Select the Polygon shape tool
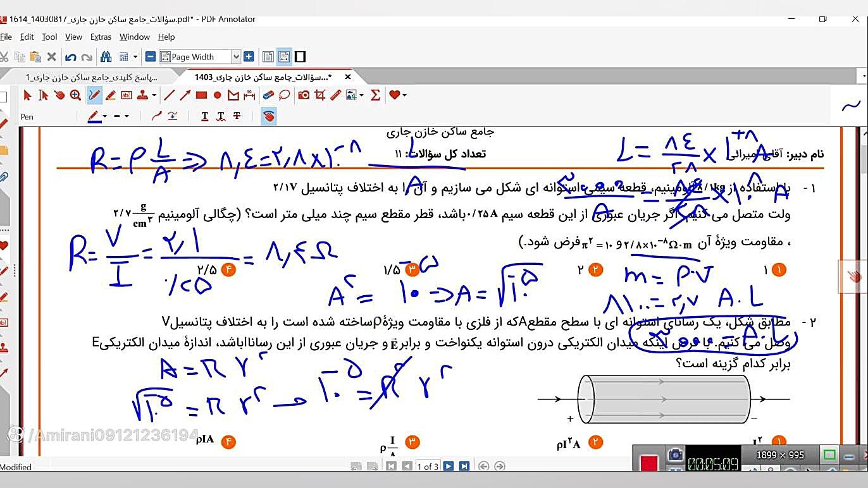 [233, 95]
